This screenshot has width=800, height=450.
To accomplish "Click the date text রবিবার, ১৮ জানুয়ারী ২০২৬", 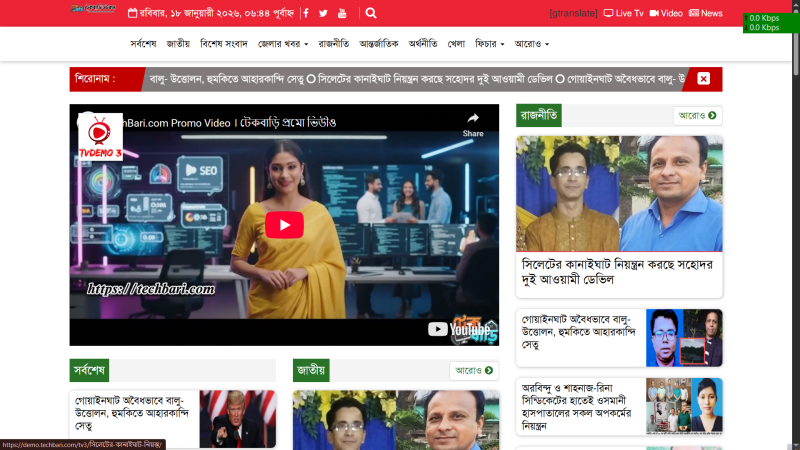I will point(192,13).
